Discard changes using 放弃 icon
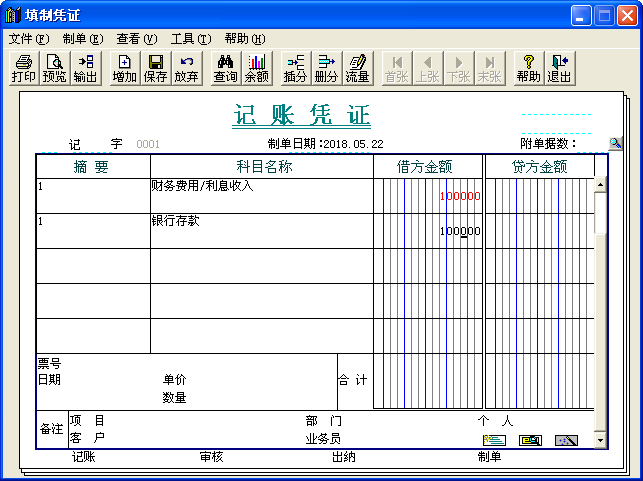Viewport: 643px width, 481px height. [187, 68]
